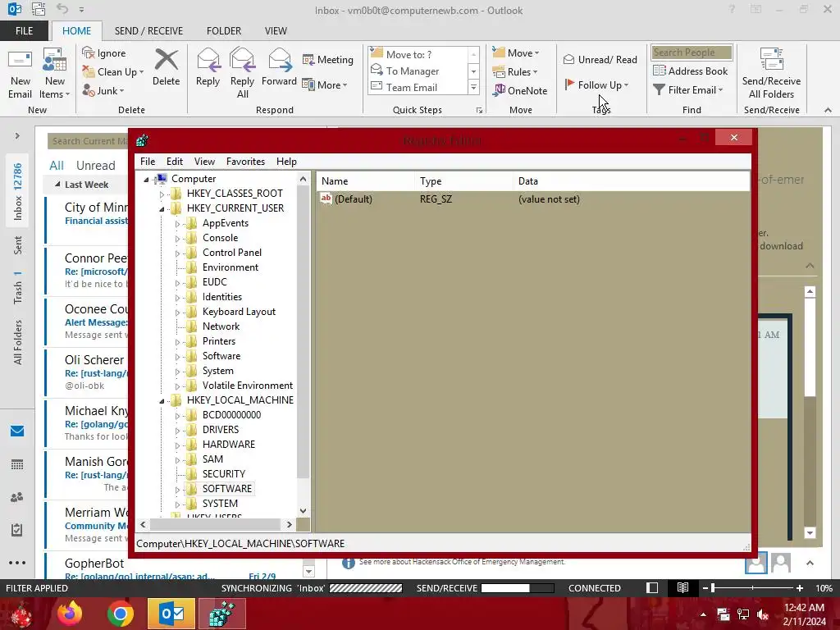Image resolution: width=840 pixels, height=630 pixels.
Task: Switch to SEND / RECEIVE tab
Action: coord(148,30)
